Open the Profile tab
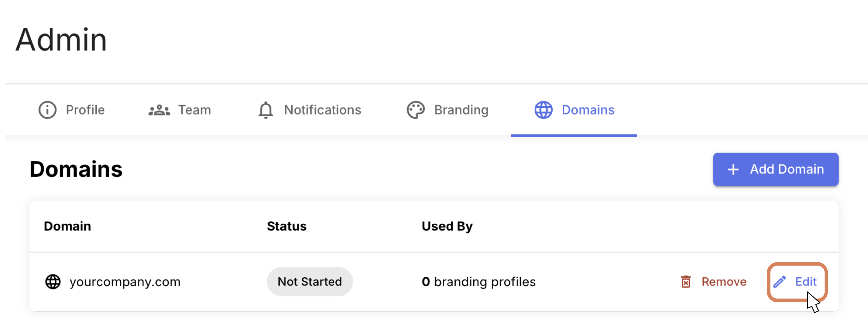Image resolution: width=868 pixels, height=328 pixels. click(85, 110)
